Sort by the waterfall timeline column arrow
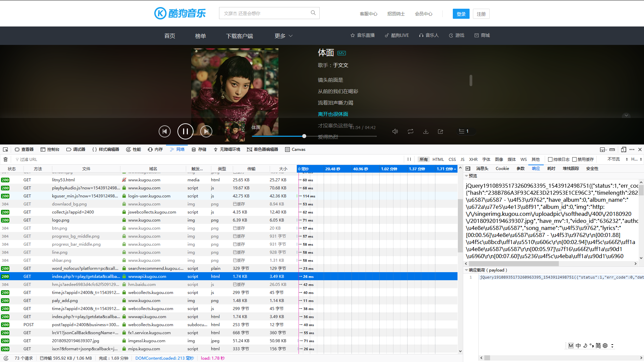 tap(455, 169)
